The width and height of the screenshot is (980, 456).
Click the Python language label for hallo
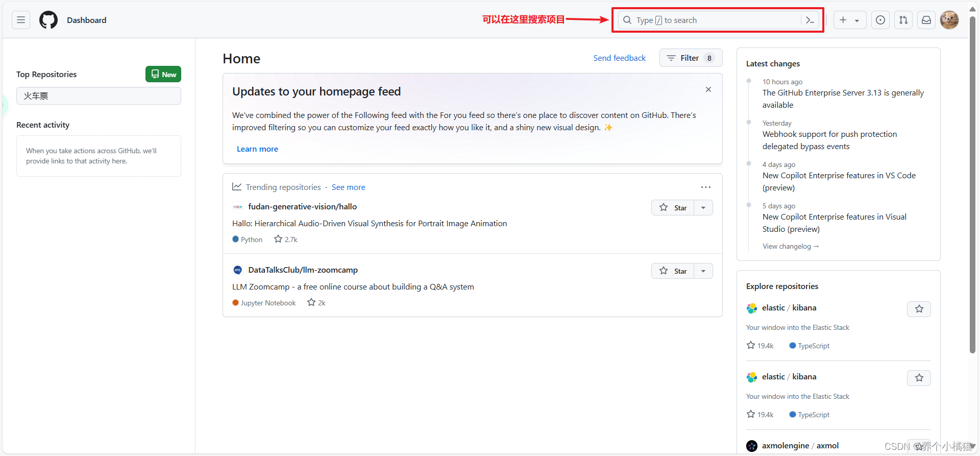248,239
